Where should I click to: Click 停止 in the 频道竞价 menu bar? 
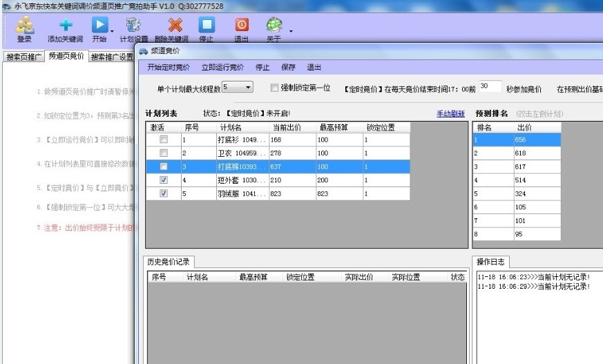click(262, 67)
